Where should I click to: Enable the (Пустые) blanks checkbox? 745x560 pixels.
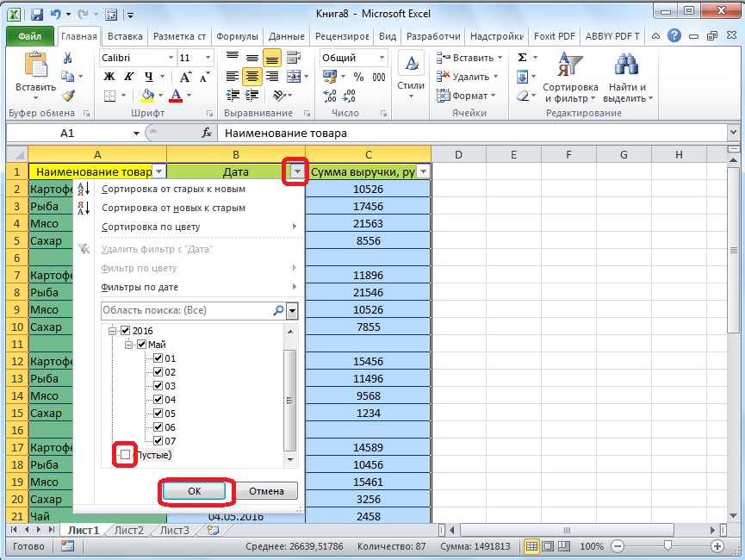tap(126, 454)
